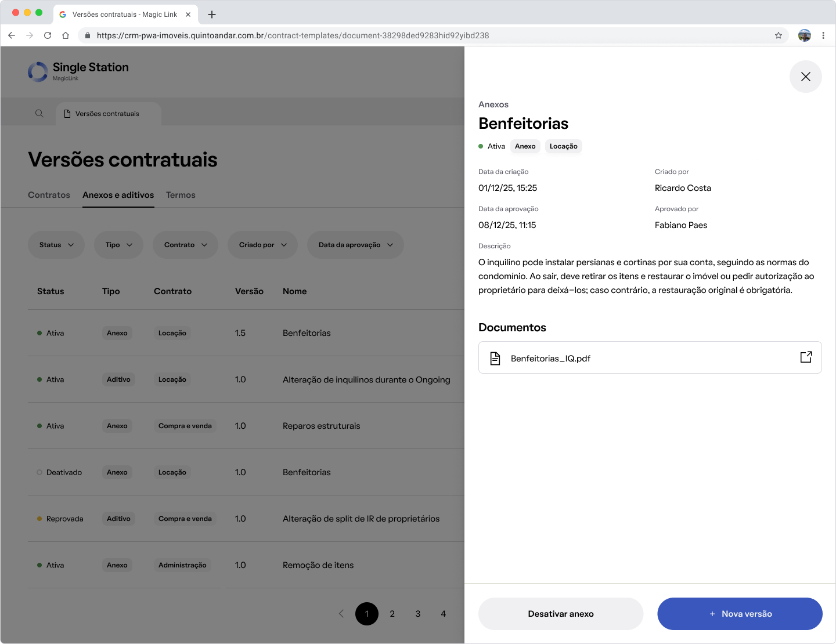Close the Versões contratuais browser tab
The height and width of the screenshot is (644, 836).
(x=188, y=15)
